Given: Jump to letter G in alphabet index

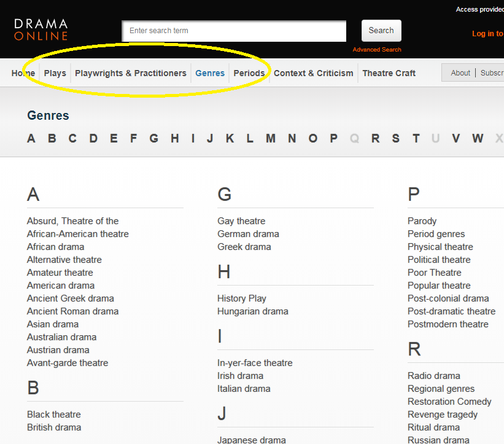Looking at the screenshot, I should click(153, 138).
